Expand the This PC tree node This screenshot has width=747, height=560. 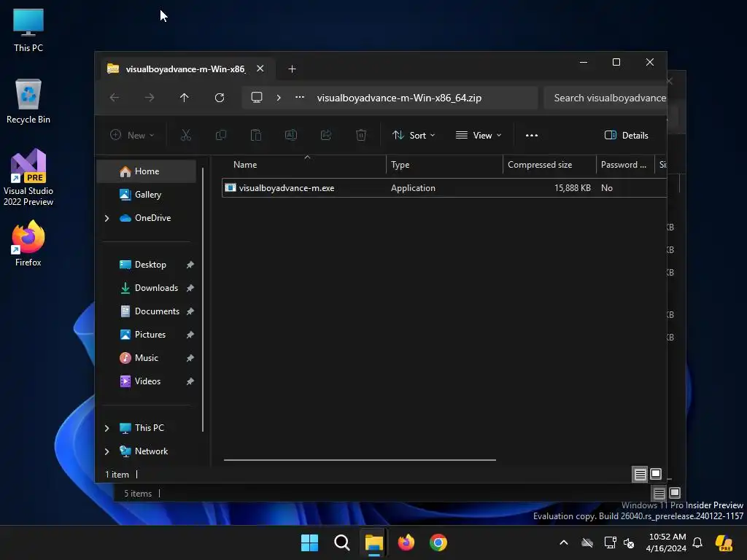point(107,428)
